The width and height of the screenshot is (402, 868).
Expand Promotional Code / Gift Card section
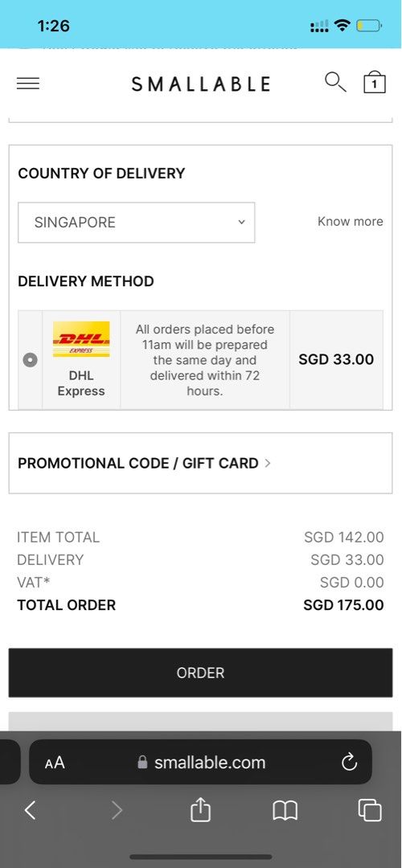click(200, 464)
